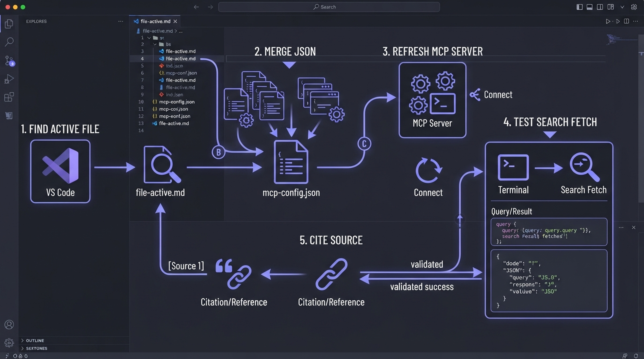Viewport: 644px width, 359px height.
Task: Click the errors and warnings status indicator
Action: click(20, 356)
